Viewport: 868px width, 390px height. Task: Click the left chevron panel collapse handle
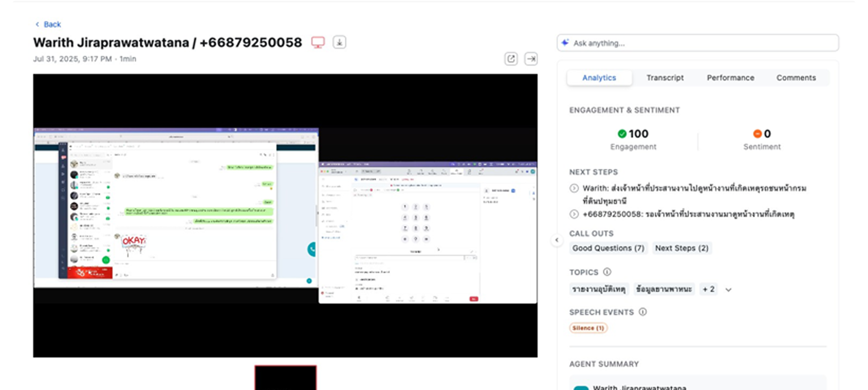[557, 240]
